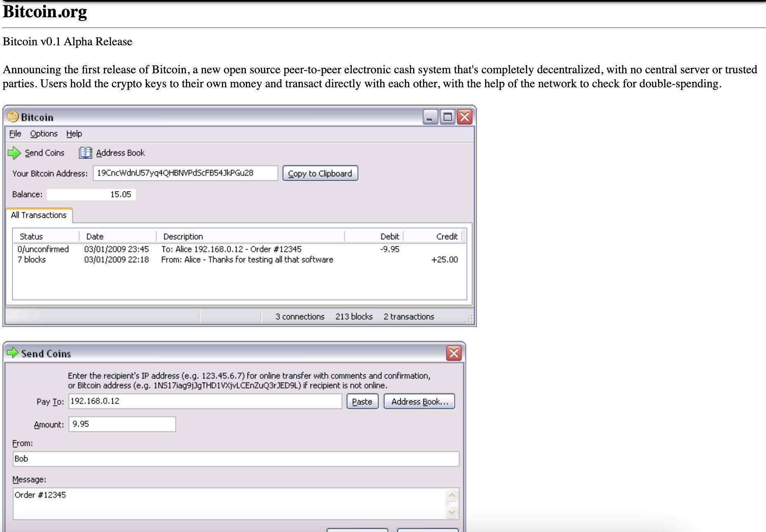This screenshot has height=532, width=766.
Task: Select the 7 blocks transaction row
Action: [x=239, y=259]
